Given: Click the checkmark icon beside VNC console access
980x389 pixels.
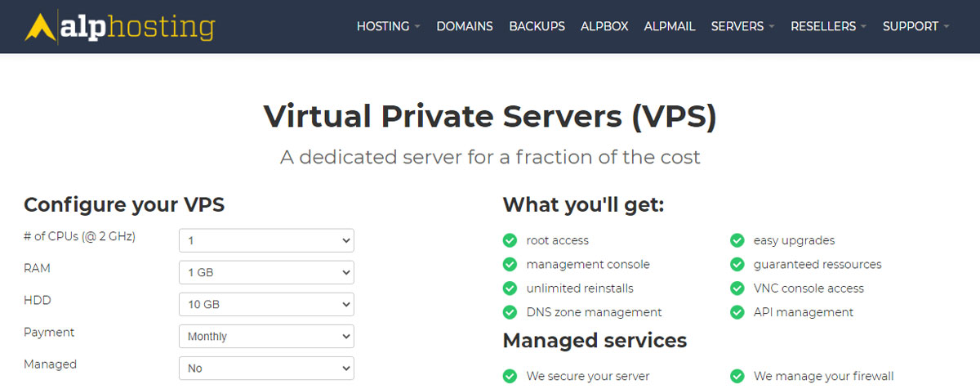Looking at the screenshot, I should point(737,288).
